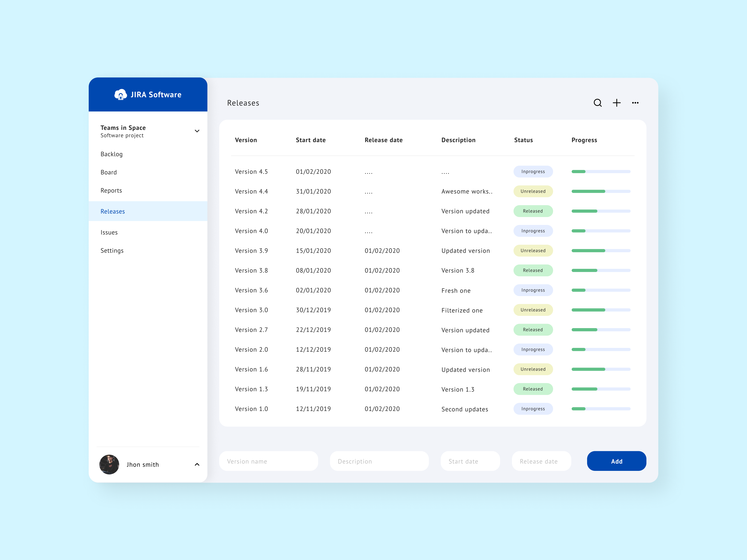Select the Issues sidebar item
Screen dimensions: 747x560
[109, 233]
